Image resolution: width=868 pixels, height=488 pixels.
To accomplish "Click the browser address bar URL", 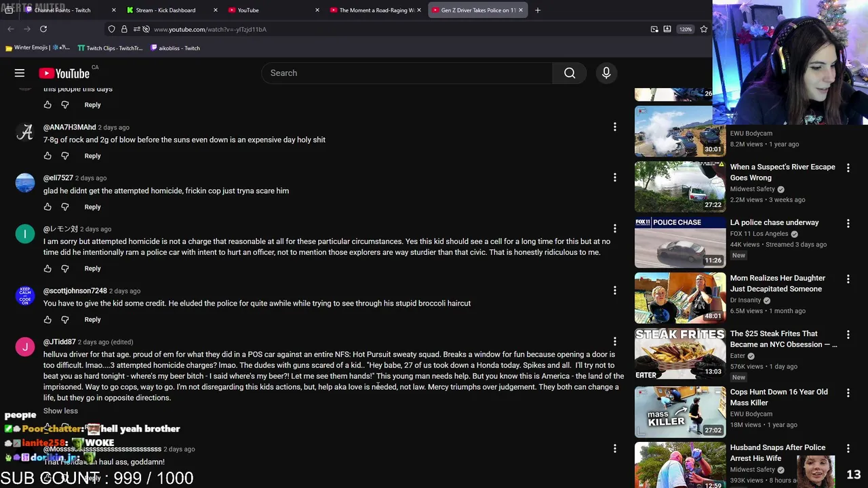I will coord(210,29).
